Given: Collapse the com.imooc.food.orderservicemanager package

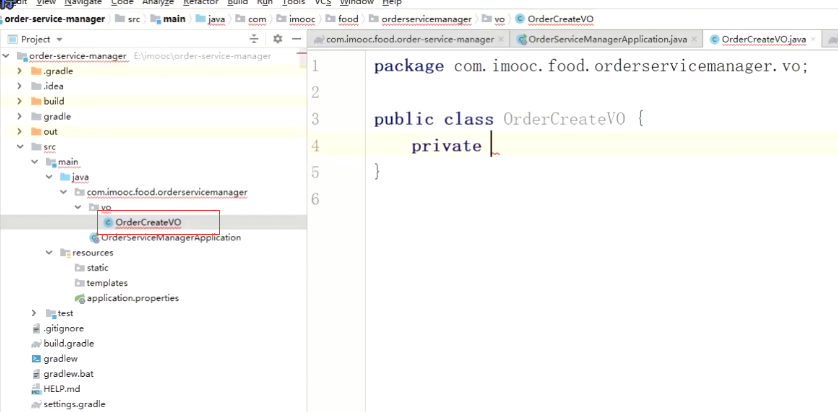Looking at the screenshot, I should pos(63,192).
